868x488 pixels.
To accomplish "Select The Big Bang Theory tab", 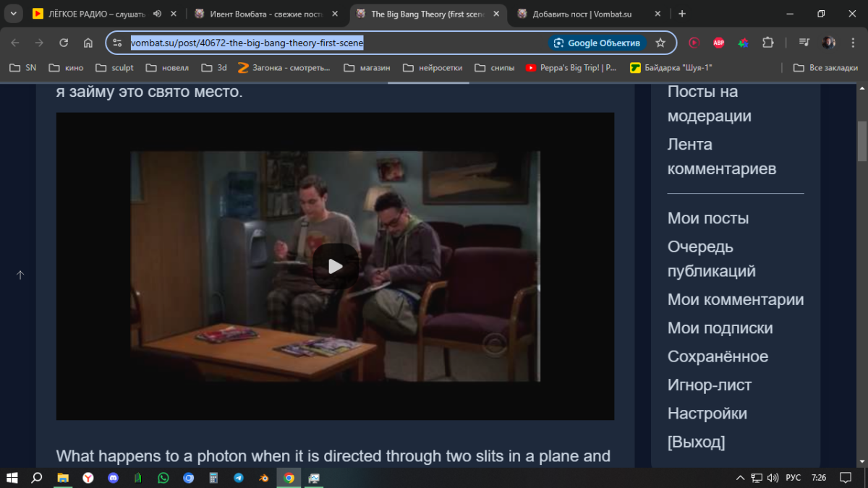I will [x=427, y=14].
